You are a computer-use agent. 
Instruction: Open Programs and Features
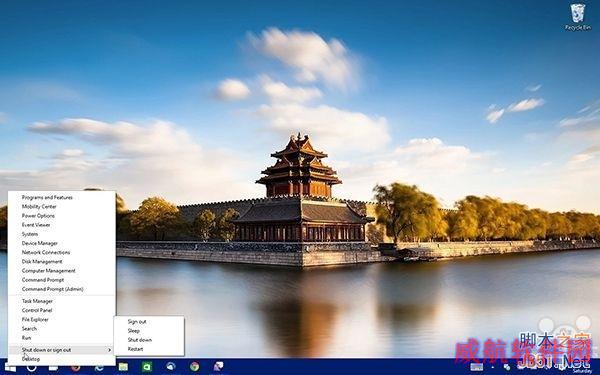coord(47,197)
